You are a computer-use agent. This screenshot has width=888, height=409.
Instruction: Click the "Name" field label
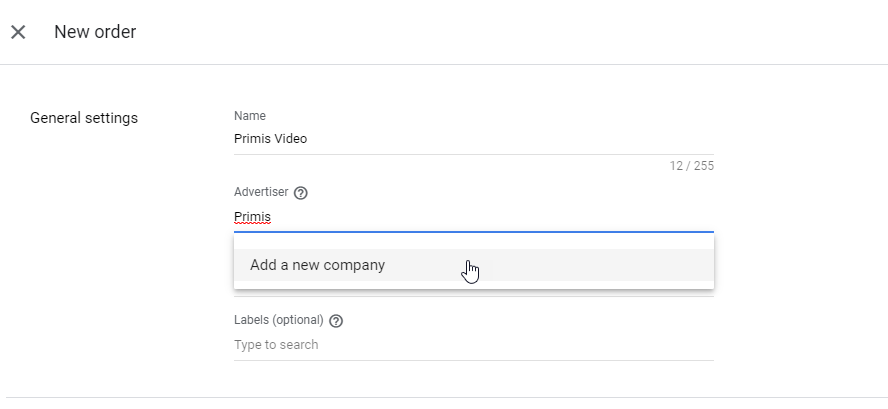pyautogui.click(x=250, y=116)
